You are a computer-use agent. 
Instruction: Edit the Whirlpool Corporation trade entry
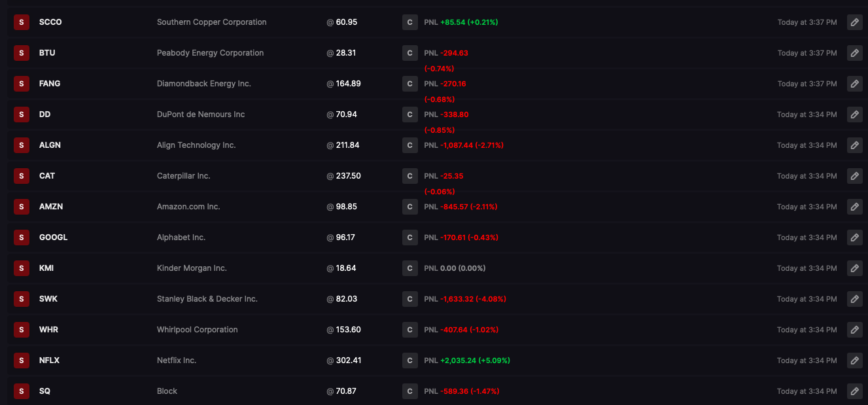tap(854, 330)
